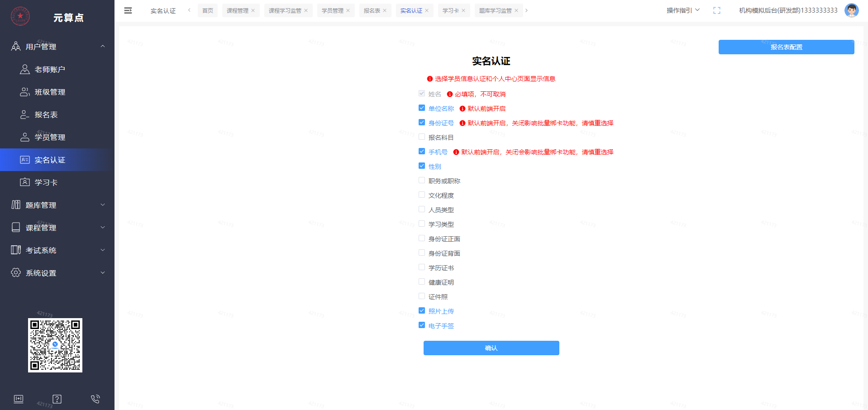Open 老师账户 in sidebar
Image resolution: width=868 pixels, height=410 pixels.
(57, 69)
